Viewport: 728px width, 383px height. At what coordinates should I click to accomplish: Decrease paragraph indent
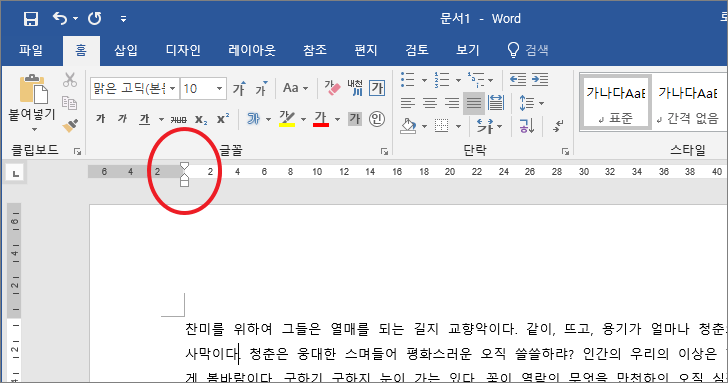tap(518, 79)
